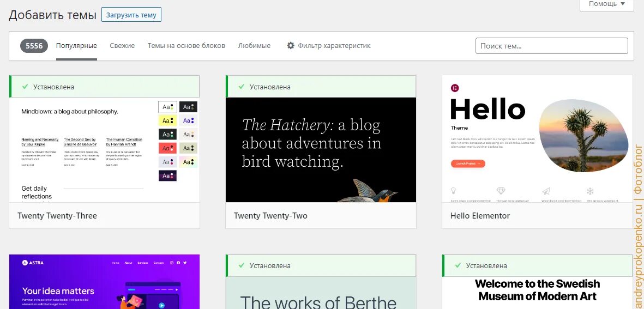Switch to the Популярные tab
This screenshot has width=644, height=309.
pos(76,46)
